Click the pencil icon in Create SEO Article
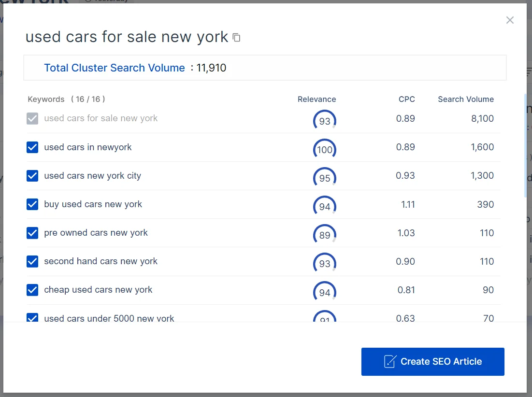This screenshot has height=397, width=532. tap(390, 362)
